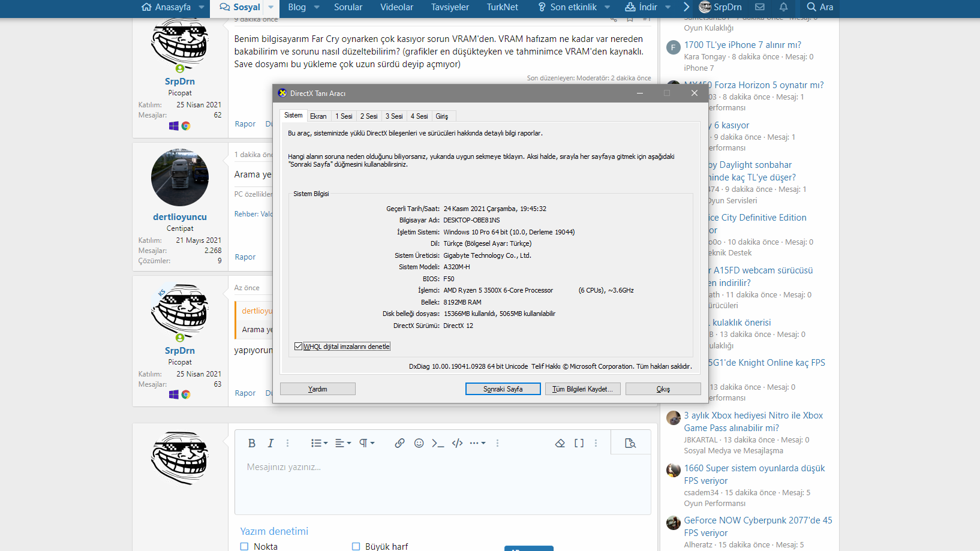The height and width of the screenshot is (551, 980).
Task: Switch to the 3 Sesi tab
Action: pyautogui.click(x=394, y=116)
